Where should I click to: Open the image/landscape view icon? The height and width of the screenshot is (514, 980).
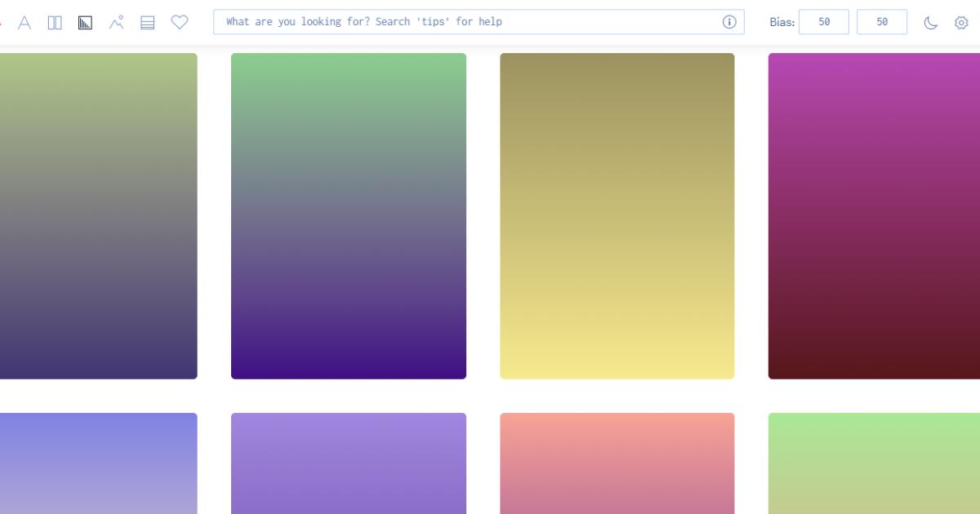(116, 23)
